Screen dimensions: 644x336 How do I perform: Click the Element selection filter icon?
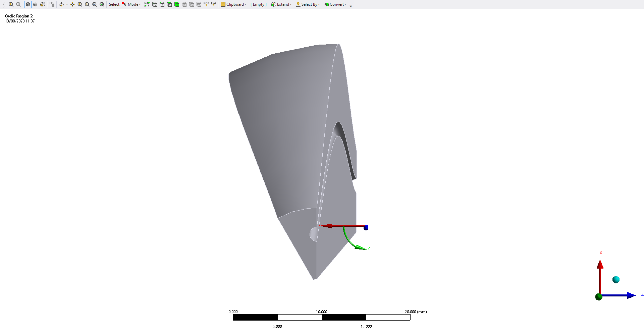pos(199,4)
